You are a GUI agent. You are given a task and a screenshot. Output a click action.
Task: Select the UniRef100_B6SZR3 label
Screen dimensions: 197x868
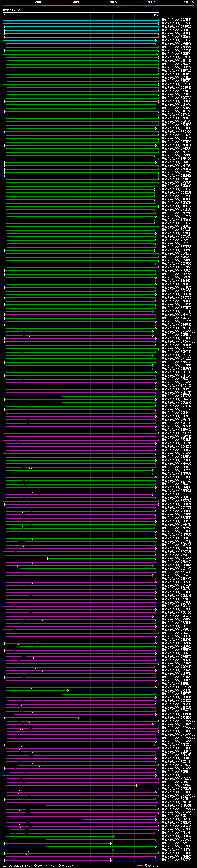pyautogui.click(x=177, y=860)
